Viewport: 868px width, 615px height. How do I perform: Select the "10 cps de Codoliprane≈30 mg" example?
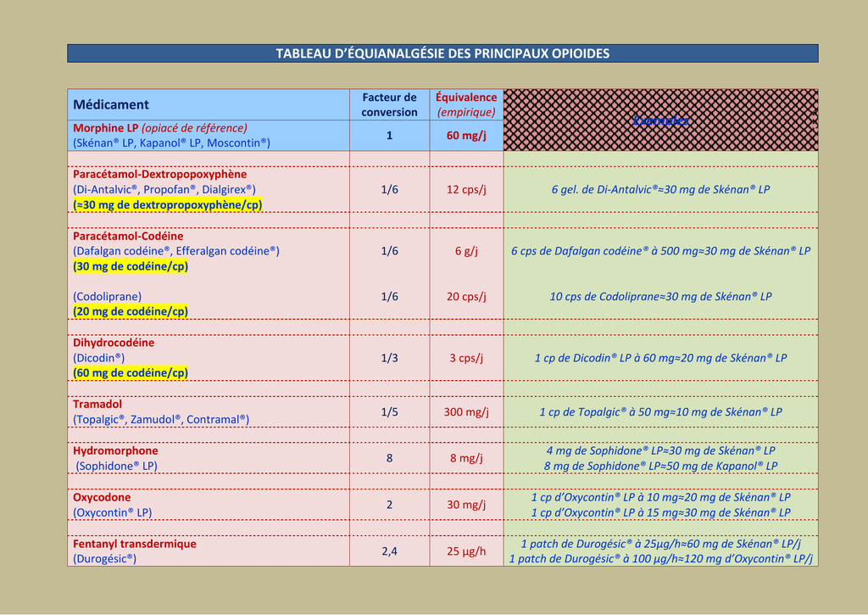click(x=660, y=296)
